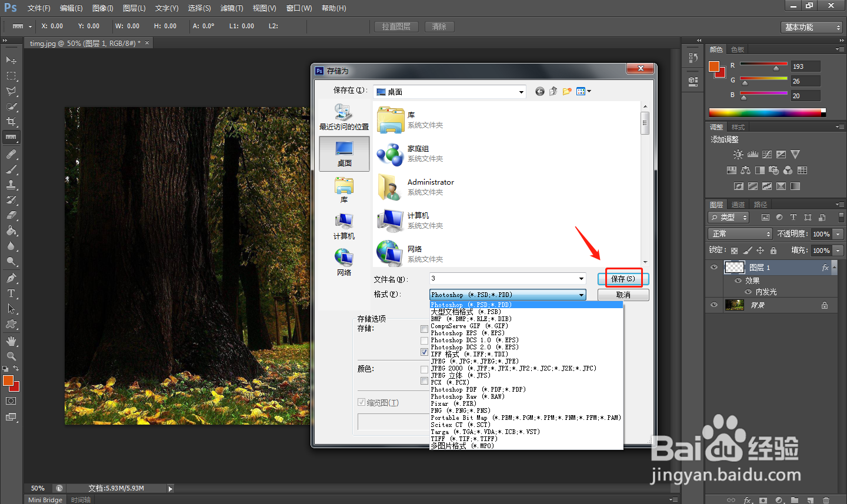Viewport: 847px width, 504px height.
Task: Select the Clone Stamp tool
Action: pos(11,185)
